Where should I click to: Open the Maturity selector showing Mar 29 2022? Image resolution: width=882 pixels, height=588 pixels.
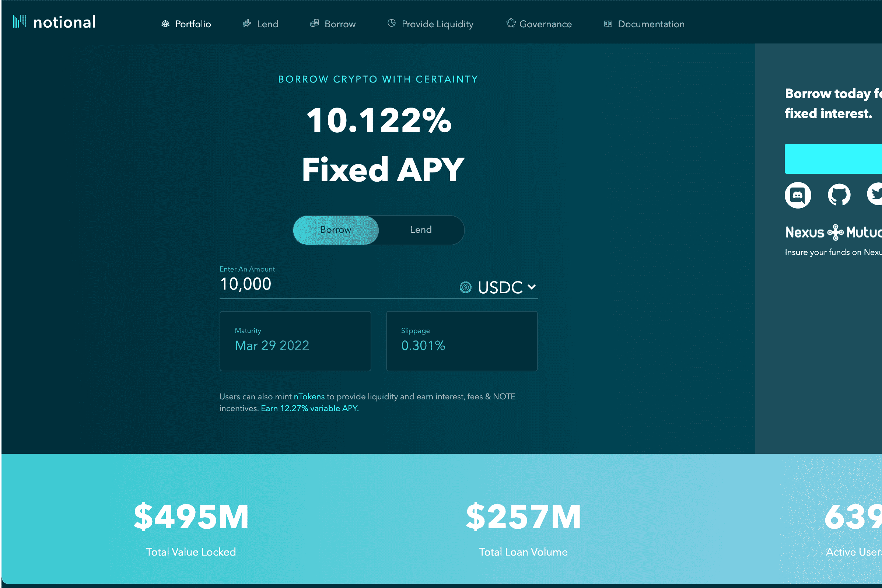coord(295,341)
